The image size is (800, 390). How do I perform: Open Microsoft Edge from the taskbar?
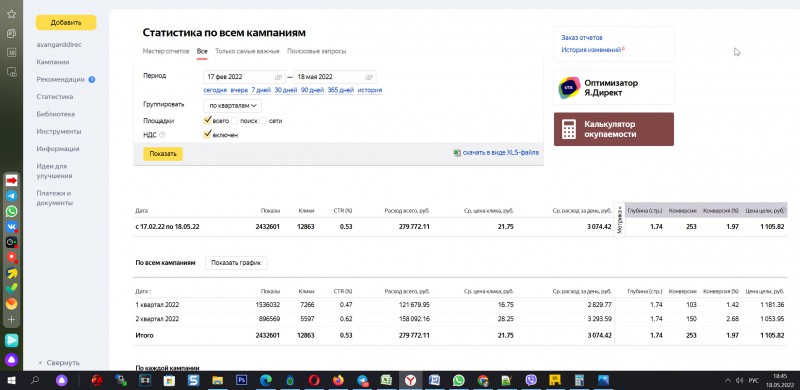pyautogui.click(x=266, y=380)
